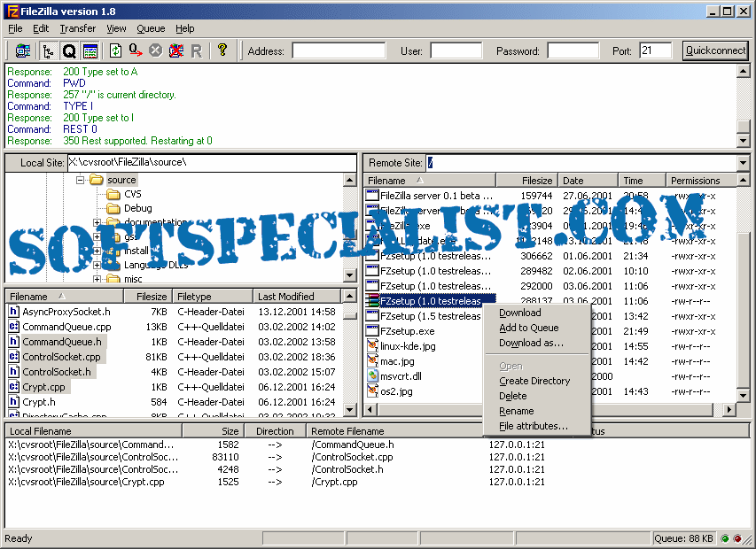Click the Disconnect icon with red cross
The height and width of the screenshot is (549, 756).
(x=176, y=50)
